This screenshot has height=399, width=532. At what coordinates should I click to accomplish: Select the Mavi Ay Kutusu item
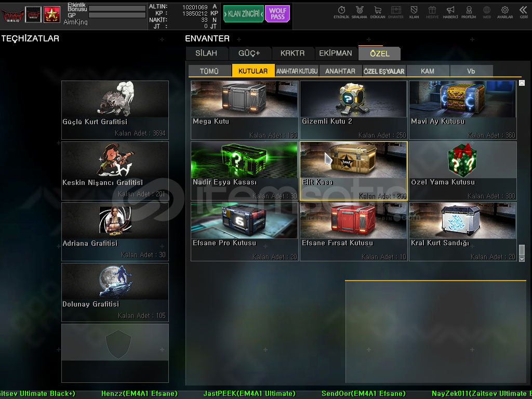tap(463, 110)
